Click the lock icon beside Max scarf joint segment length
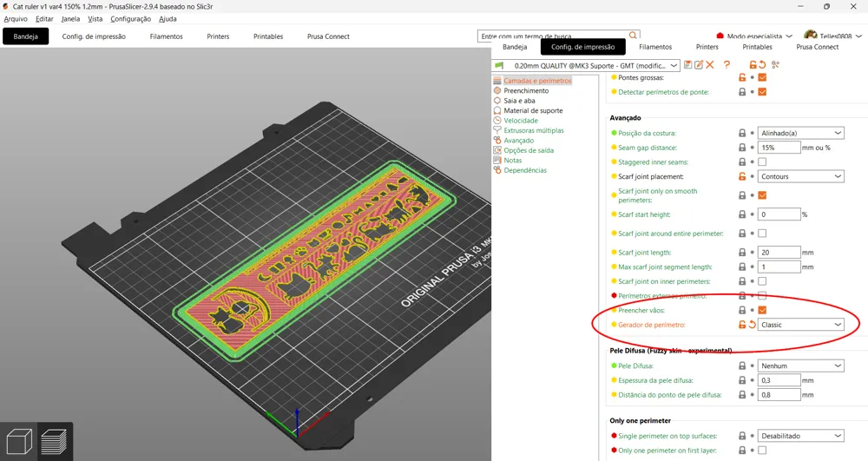 tap(742, 267)
